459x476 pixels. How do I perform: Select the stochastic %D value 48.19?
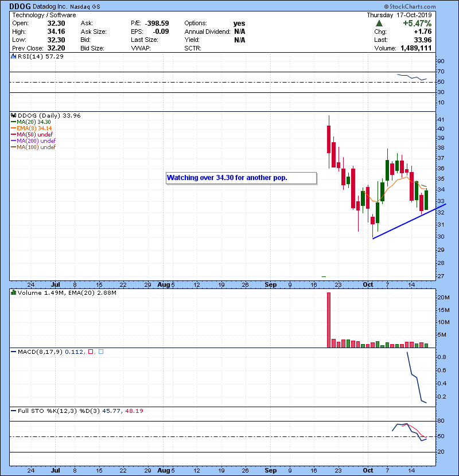click(x=134, y=411)
